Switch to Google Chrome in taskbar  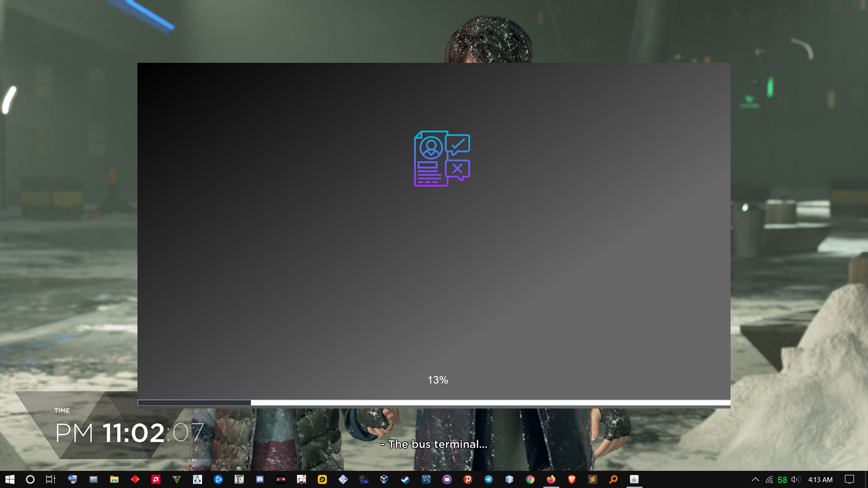pos(530,479)
